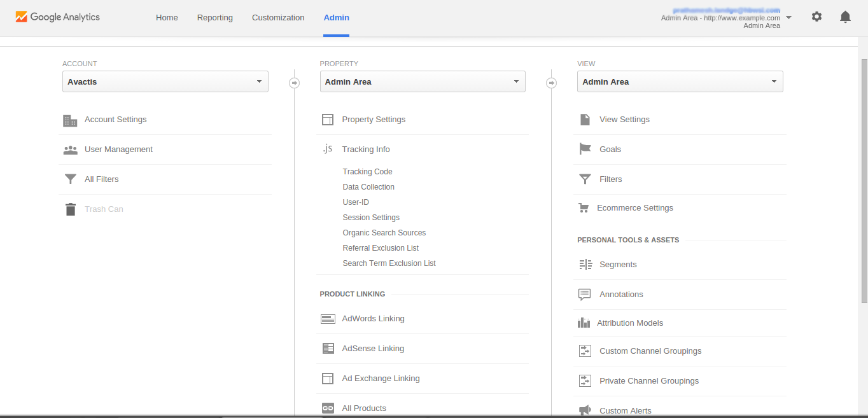Open Property Settings
This screenshot has width=868, height=418.
tap(374, 120)
